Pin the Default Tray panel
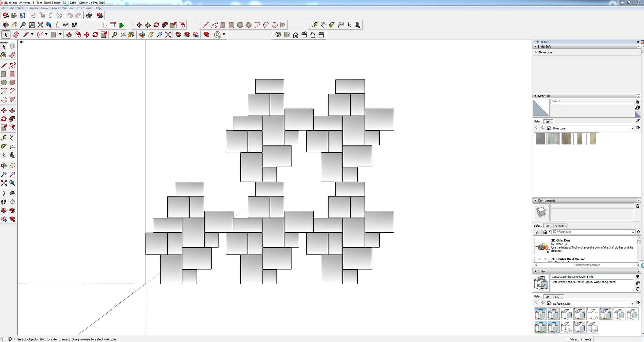This screenshot has width=644, height=342. [638, 42]
